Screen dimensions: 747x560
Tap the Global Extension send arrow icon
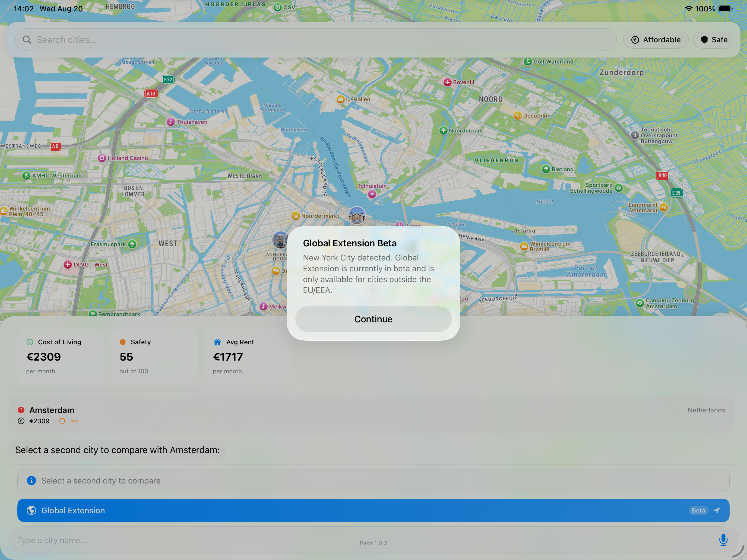(x=717, y=510)
